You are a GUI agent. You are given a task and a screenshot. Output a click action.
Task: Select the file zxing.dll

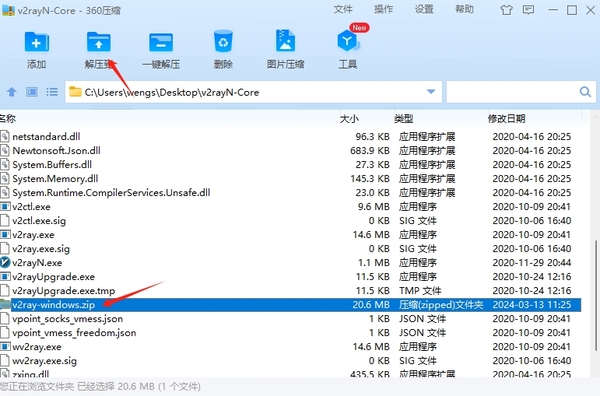tap(31, 374)
